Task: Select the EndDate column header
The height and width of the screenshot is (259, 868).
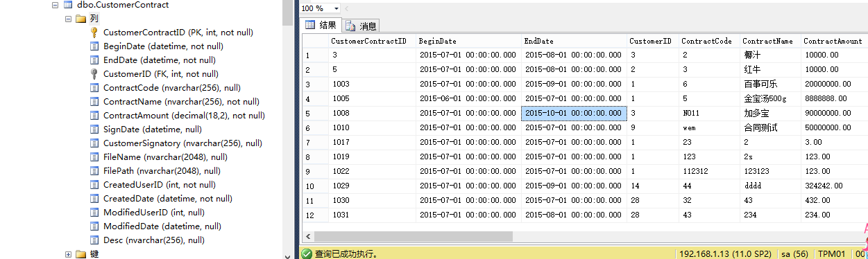Action: [574, 41]
